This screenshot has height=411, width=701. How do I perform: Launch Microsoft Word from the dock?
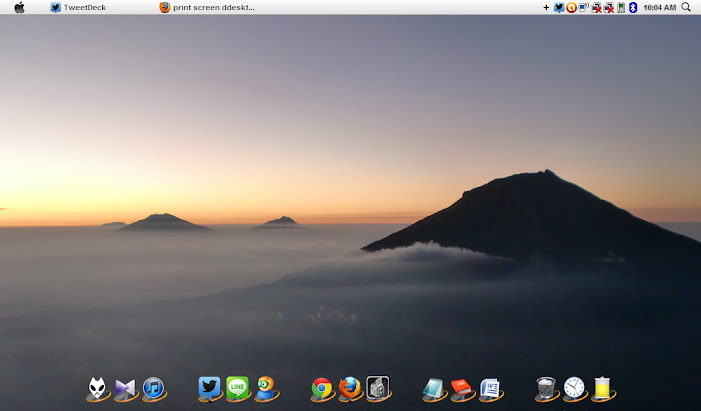(x=490, y=388)
